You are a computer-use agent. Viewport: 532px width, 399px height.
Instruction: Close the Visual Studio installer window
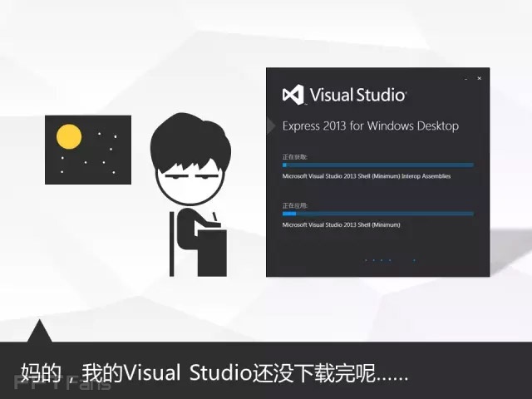tap(480, 78)
